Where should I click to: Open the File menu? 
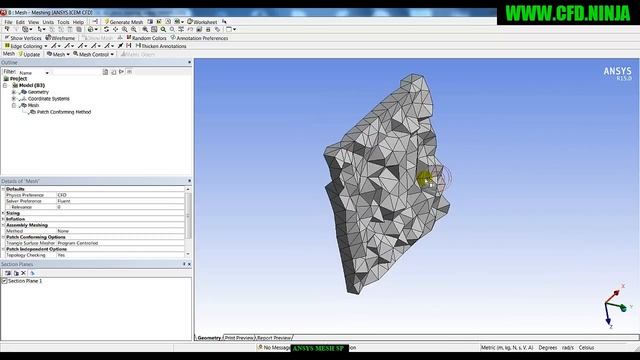click(x=8, y=22)
